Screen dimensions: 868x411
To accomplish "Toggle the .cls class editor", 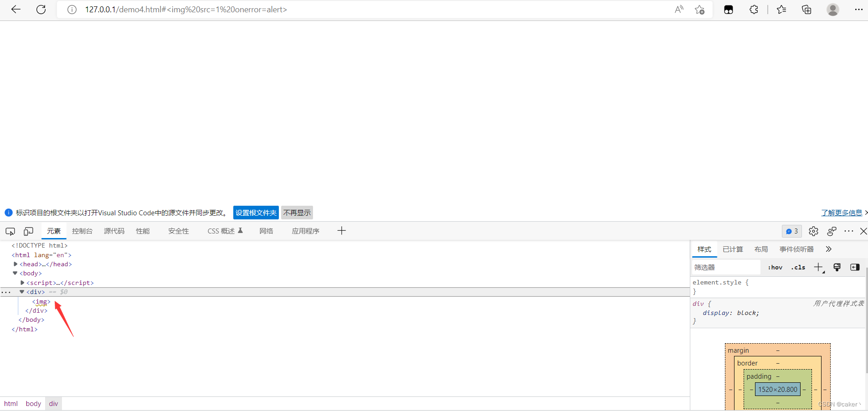I will (798, 268).
